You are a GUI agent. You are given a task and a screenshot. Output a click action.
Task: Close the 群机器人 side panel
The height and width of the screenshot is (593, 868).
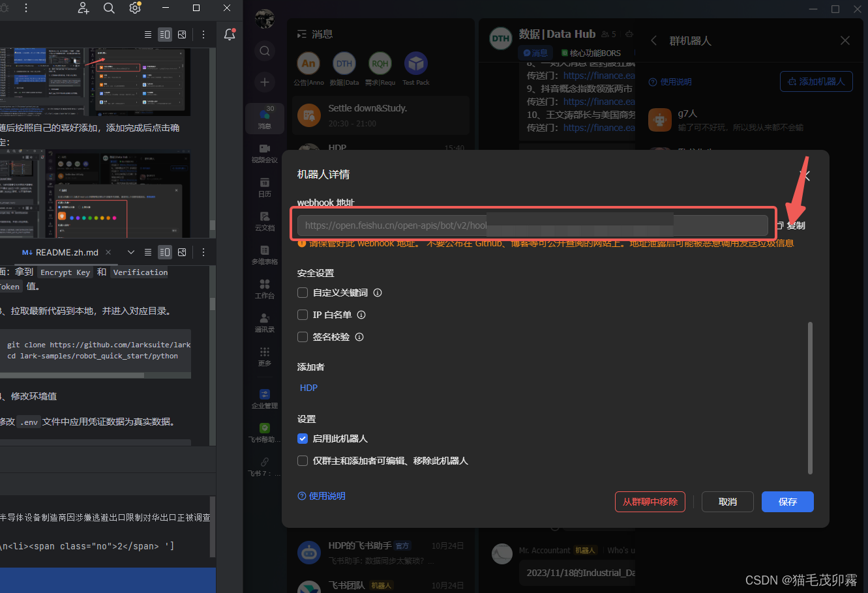845,40
